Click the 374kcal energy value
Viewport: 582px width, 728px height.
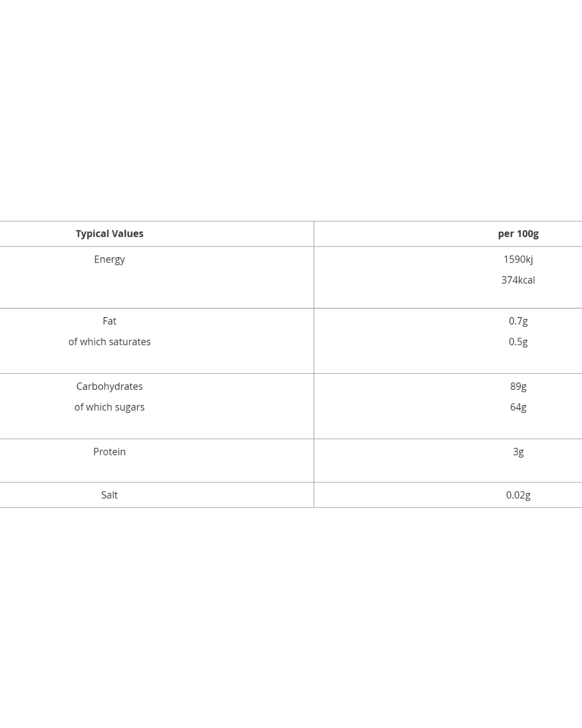coord(518,280)
